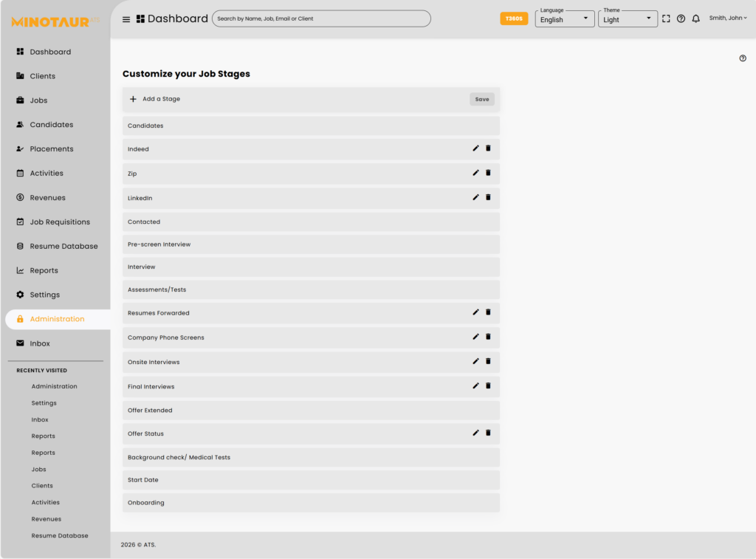Screen dimensions: 756x559
Task: Open help icon in top header
Action: [681, 19]
